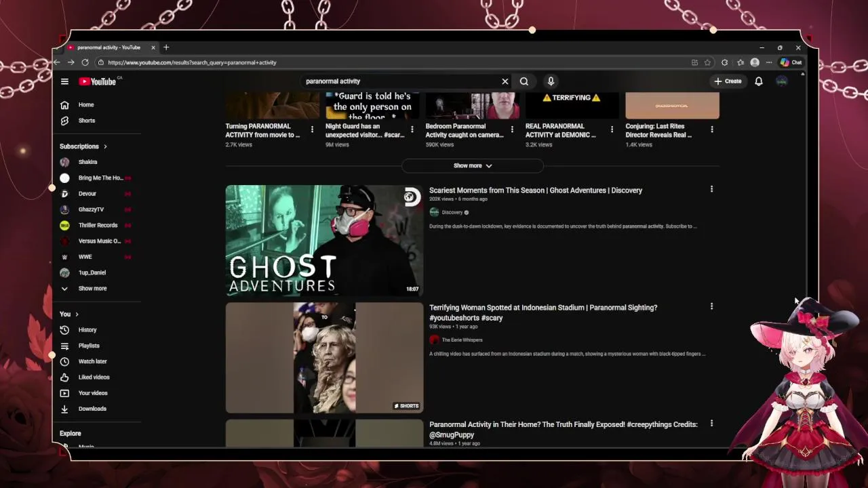Go back with the browser back arrow
Screen dimensions: 868x488
point(57,62)
